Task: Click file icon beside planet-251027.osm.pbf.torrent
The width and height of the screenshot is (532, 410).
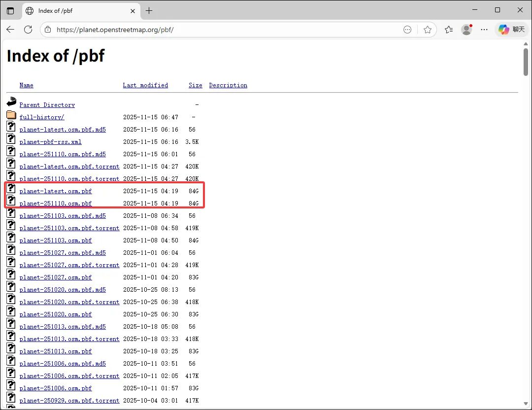Action: tap(11, 262)
